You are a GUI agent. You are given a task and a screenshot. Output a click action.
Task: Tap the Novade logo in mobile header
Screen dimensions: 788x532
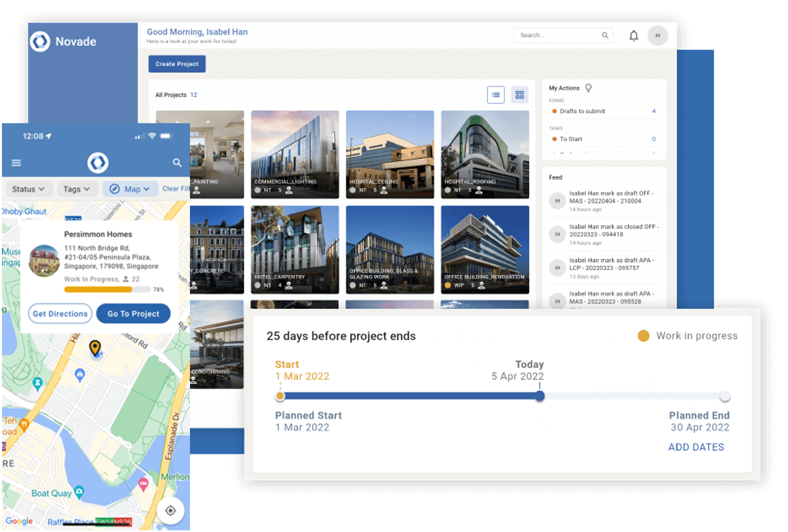pos(97,163)
